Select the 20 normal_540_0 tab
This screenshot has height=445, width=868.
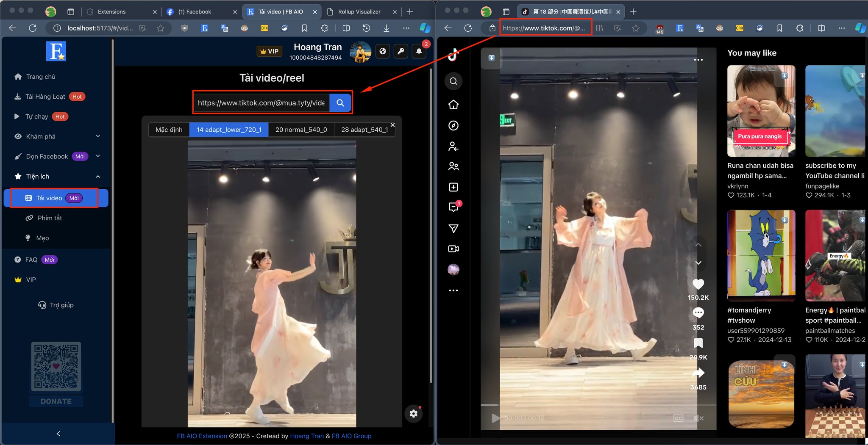[301, 130]
